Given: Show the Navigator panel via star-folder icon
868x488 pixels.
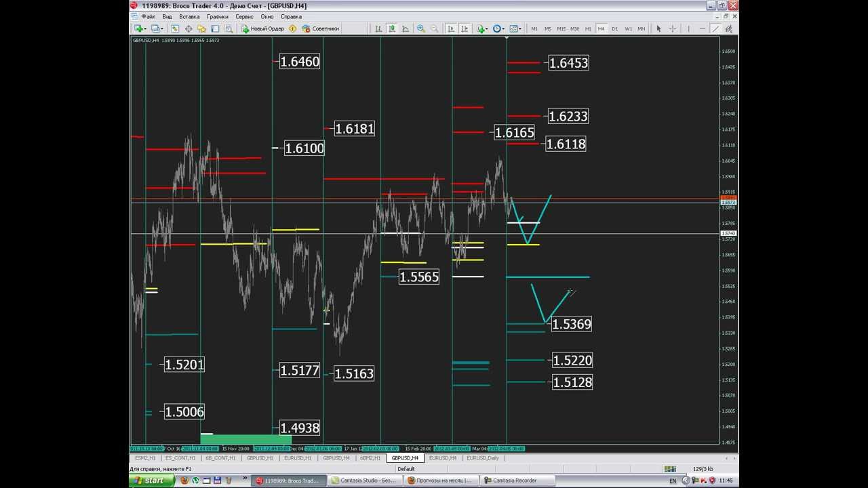Looking at the screenshot, I should 202,28.
